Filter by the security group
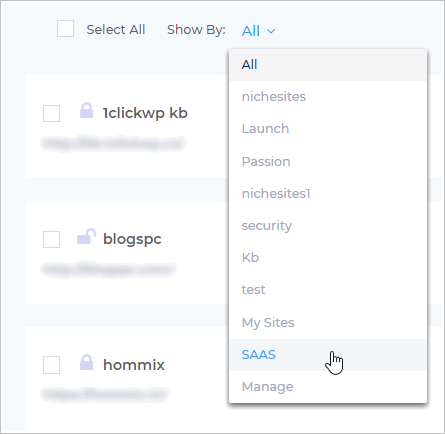Screen dimensions: 445x434 328,226
